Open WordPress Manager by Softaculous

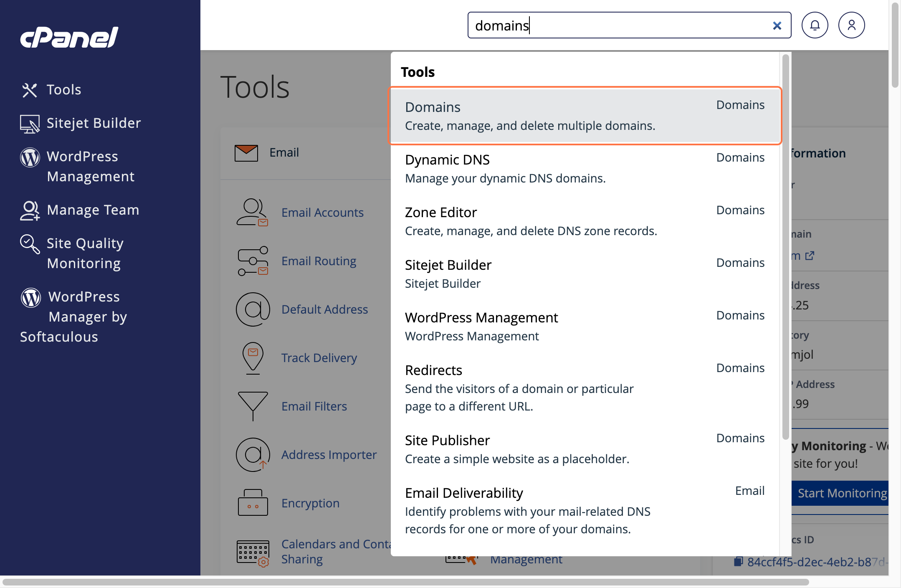[73, 317]
